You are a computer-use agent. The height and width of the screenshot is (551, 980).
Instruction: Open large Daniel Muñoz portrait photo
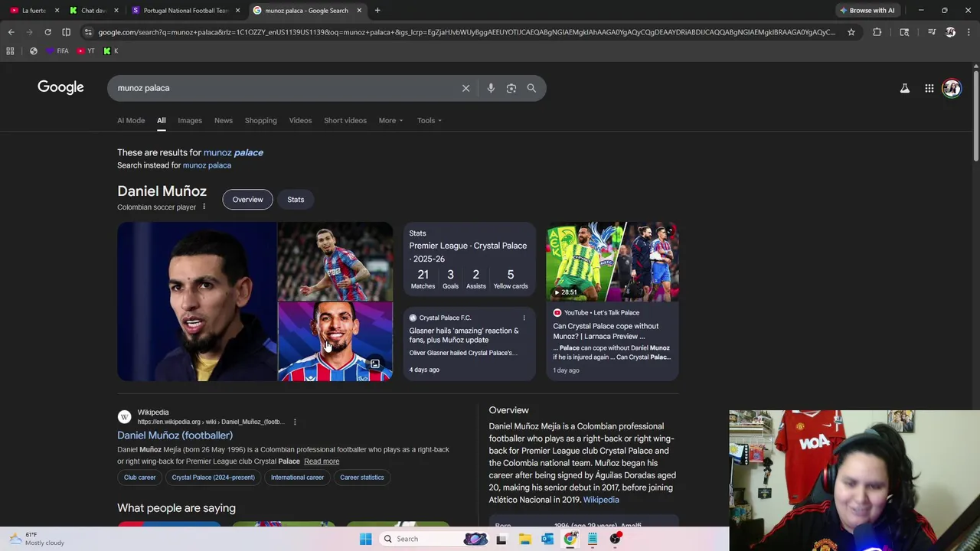[x=197, y=302]
